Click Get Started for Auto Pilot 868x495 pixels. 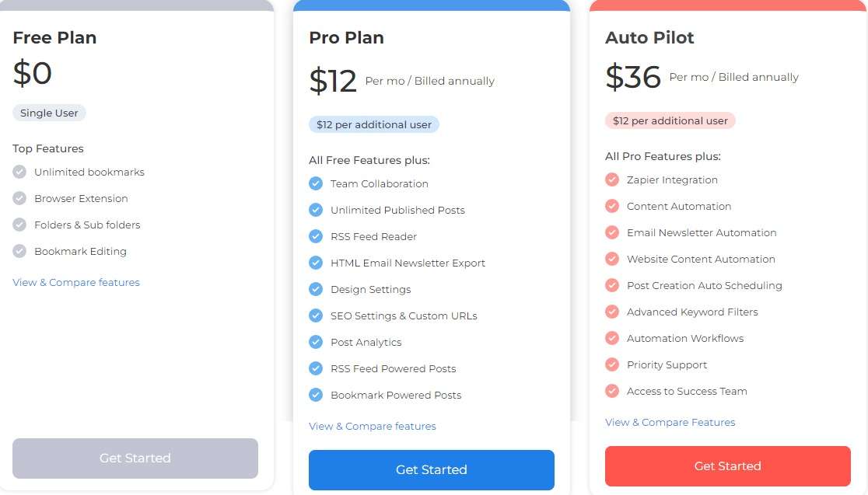click(727, 465)
